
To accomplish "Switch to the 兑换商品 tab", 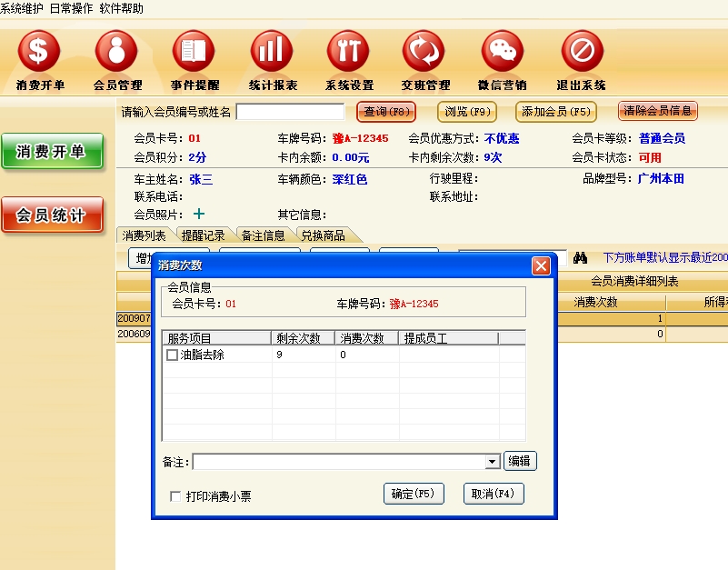I will click(x=322, y=235).
